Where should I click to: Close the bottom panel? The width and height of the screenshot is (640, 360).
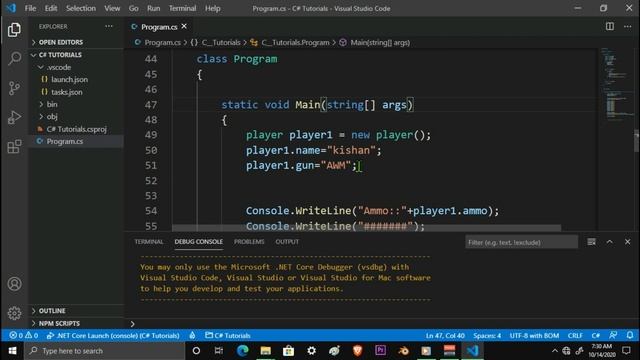[x=627, y=242]
